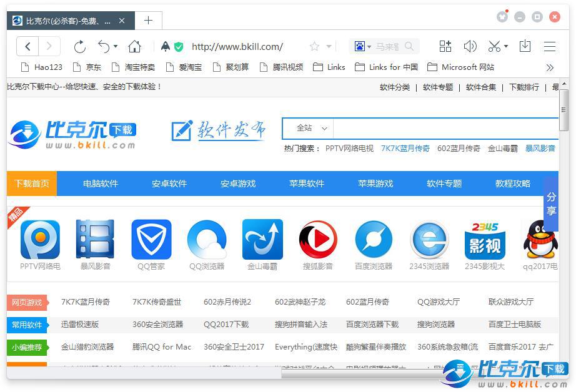Open the 京东 bookmark
The image size is (576, 392).
click(87, 67)
